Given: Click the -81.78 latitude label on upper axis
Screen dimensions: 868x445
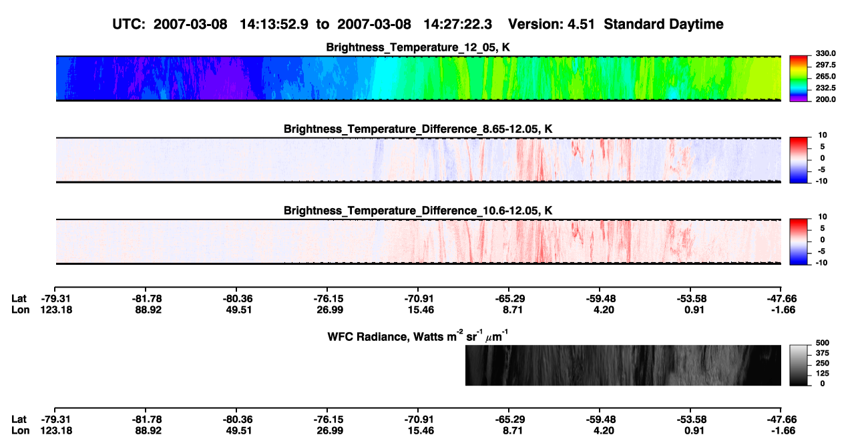Looking at the screenshot, I should [148, 298].
